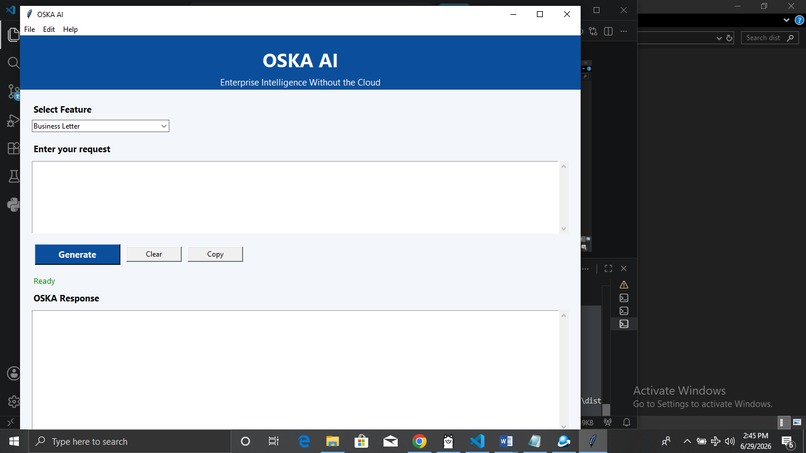Open the Help menu in OSKA AI
Viewport: 806px width, 453px height.
point(70,29)
